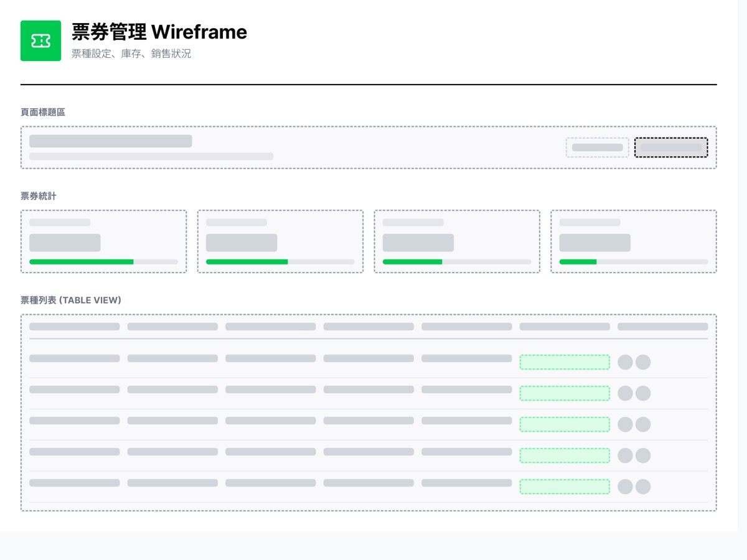This screenshot has width=747, height=560.
Task: Click the green status badge in second table row
Action: pos(565,393)
